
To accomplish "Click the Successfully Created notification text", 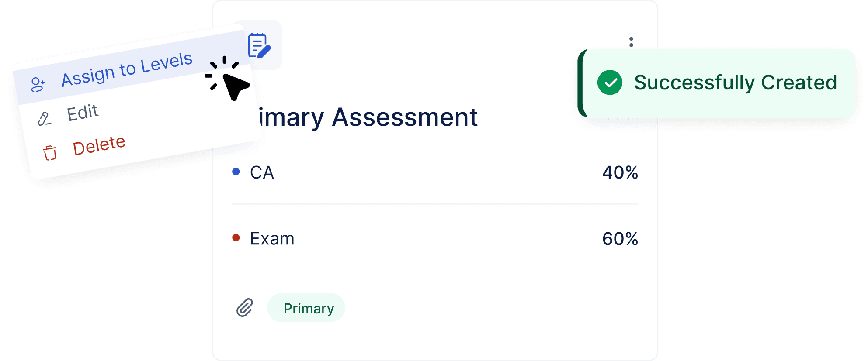I will pos(736,83).
